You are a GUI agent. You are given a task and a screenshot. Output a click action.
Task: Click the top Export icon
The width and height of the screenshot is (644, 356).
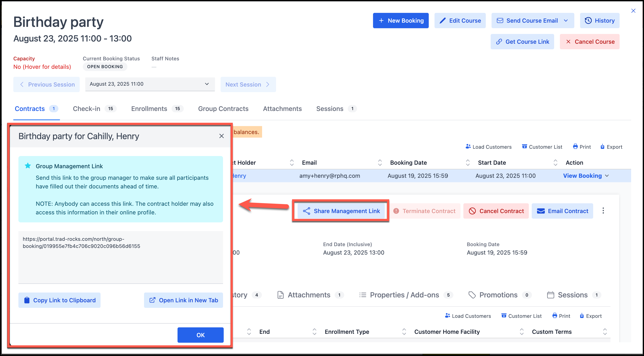[x=602, y=146]
